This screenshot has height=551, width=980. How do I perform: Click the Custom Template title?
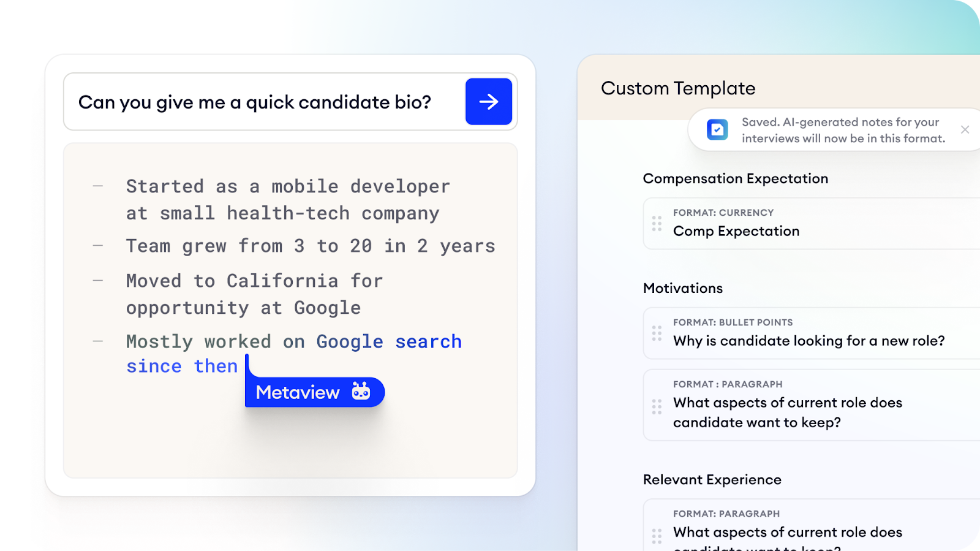tap(678, 88)
